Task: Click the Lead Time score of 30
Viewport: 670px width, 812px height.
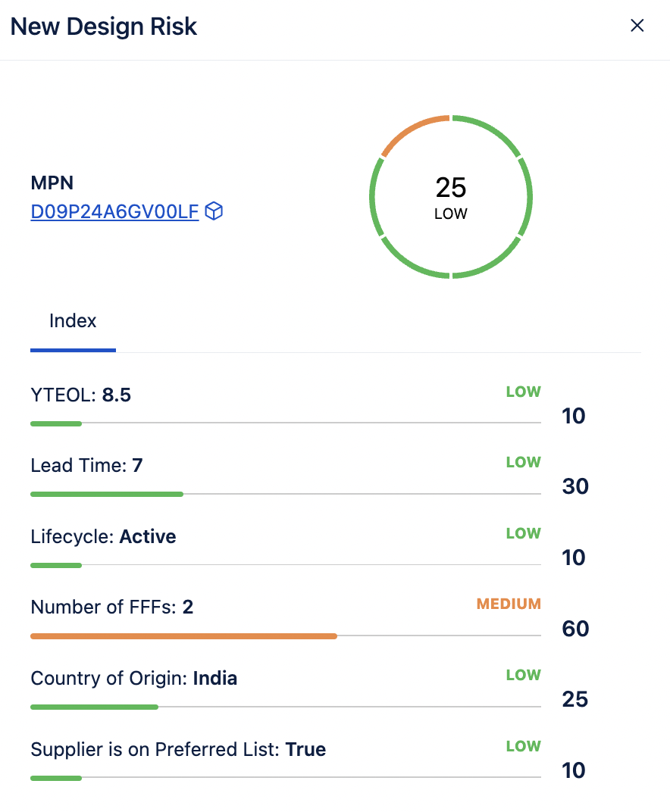Action: (575, 486)
